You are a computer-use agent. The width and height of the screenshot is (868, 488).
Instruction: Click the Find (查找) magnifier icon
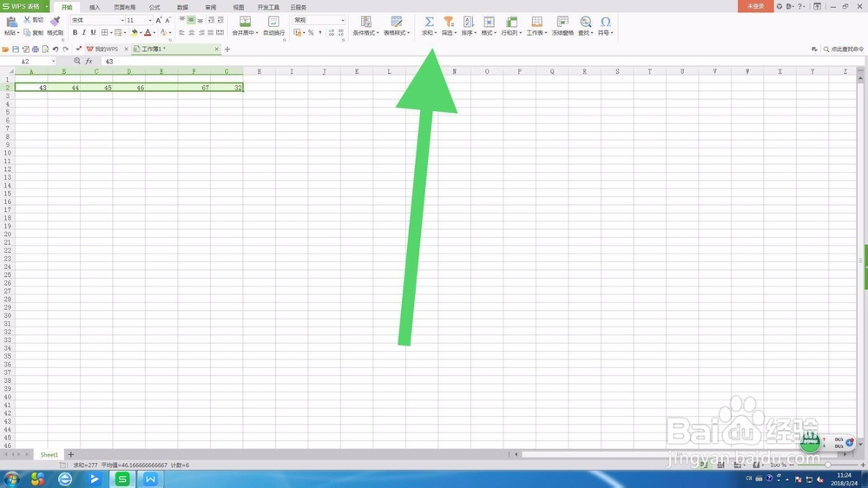point(585,22)
